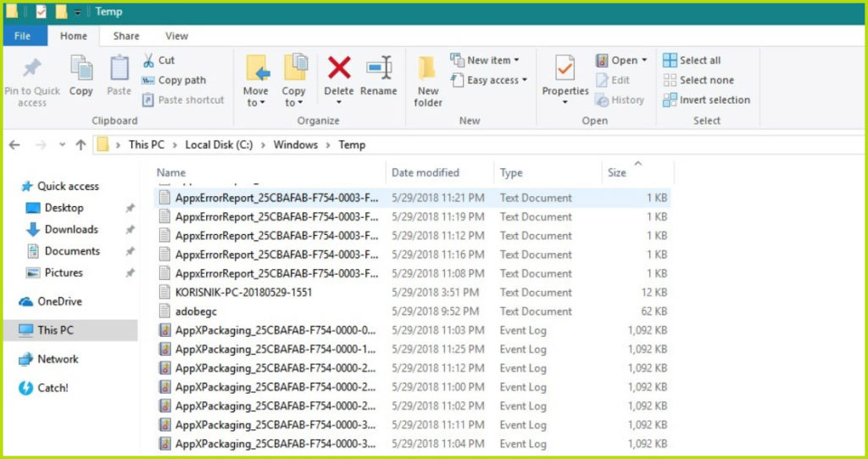Click History in the Open group
Image resolution: width=868 pixels, height=459 pixels.
point(620,100)
